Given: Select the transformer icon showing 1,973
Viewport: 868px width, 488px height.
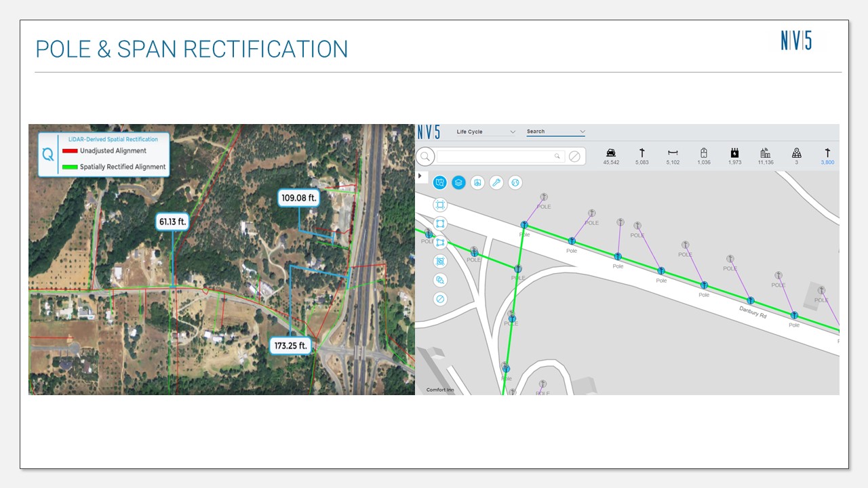Looking at the screenshot, I should pos(734,153).
